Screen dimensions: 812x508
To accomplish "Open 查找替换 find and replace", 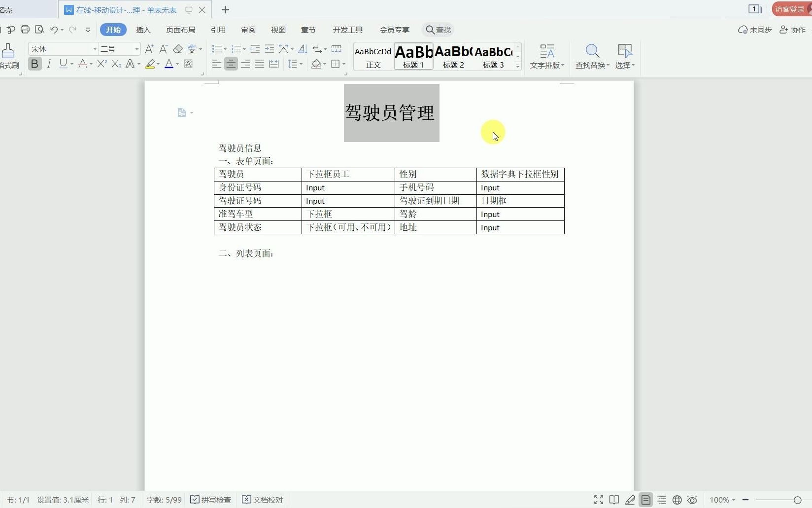I will tap(592, 56).
